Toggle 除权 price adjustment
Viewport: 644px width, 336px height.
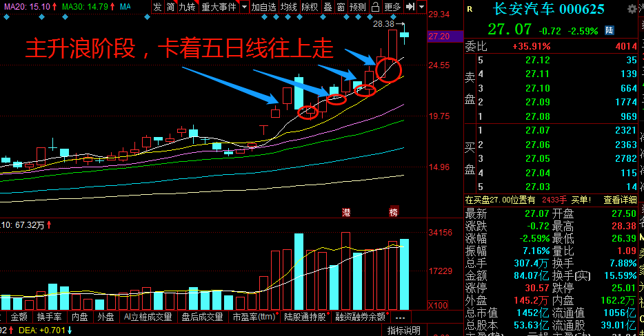(x=310, y=7)
